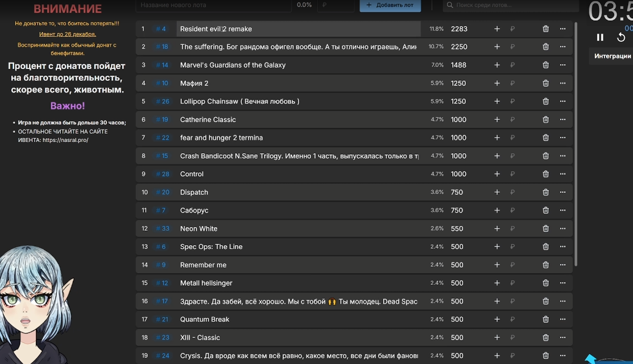This screenshot has width=633, height=364.
Task: Click amount 550 of Neon White lot
Action: click(457, 229)
